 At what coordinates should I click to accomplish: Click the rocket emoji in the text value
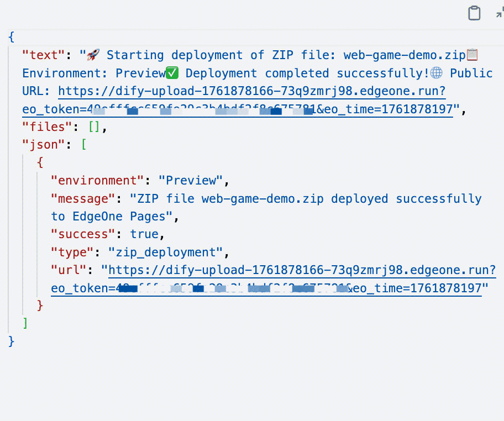pos(93,55)
